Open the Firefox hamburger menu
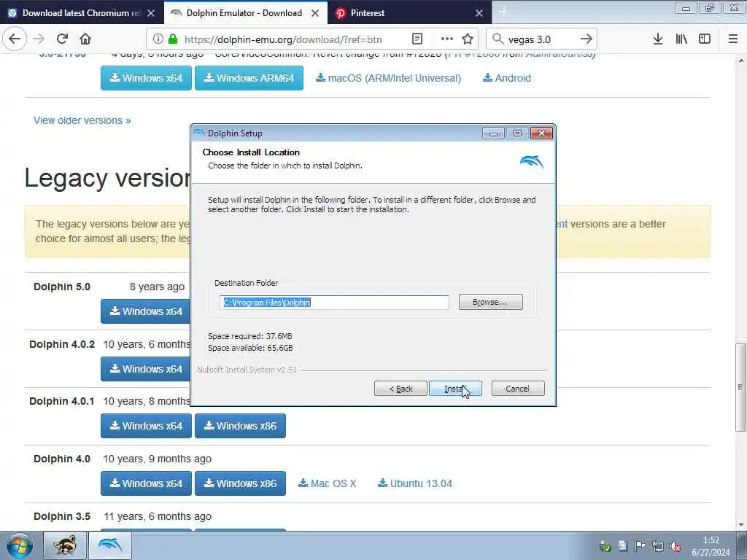Viewport: 747px width, 560px height. pyautogui.click(x=733, y=39)
